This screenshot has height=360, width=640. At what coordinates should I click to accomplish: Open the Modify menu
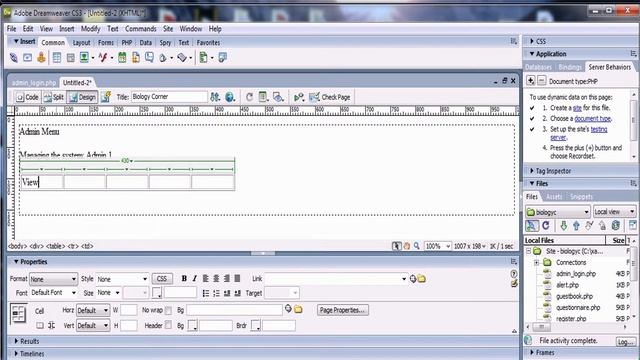click(x=90, y=29)
